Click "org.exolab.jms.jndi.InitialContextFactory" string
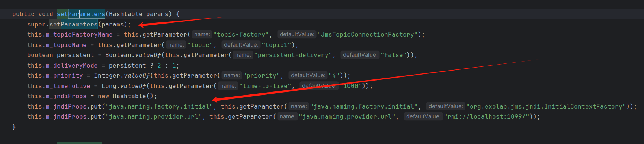This screenshot has height=144, width=644. [546, 106]
